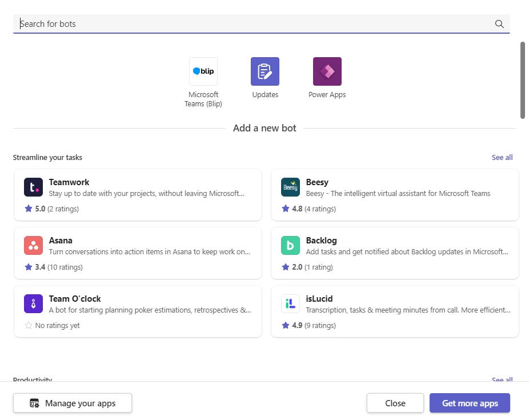Image resolution: width=529 pixels, height=420 pixels.
Task: Click the Team O'clock description text
Action: point(150,310)
